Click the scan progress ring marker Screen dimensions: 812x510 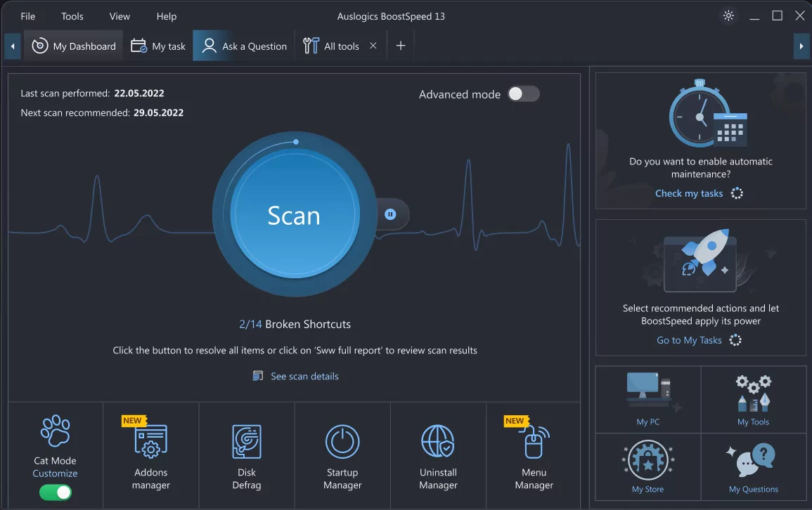296,142
